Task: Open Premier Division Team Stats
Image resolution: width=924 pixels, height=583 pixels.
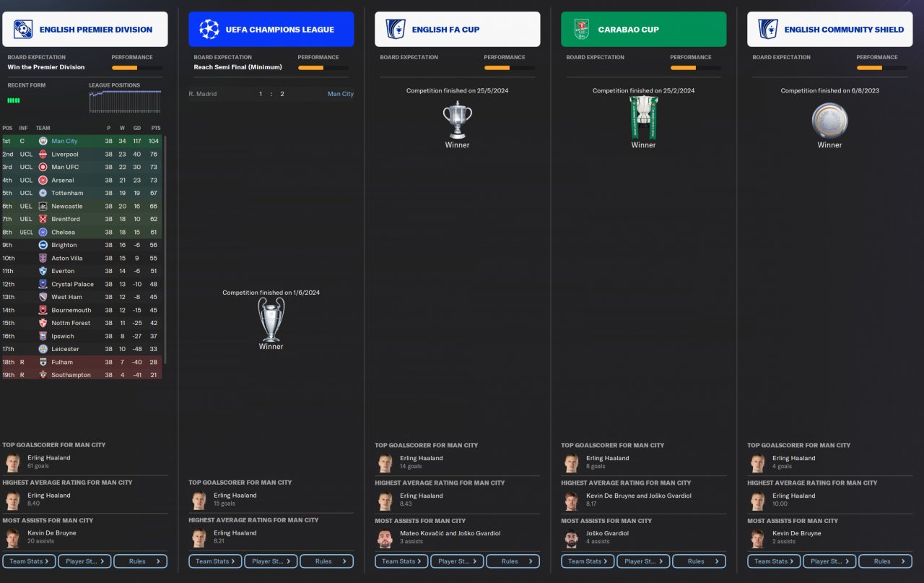Action: [x=30, y=561]
